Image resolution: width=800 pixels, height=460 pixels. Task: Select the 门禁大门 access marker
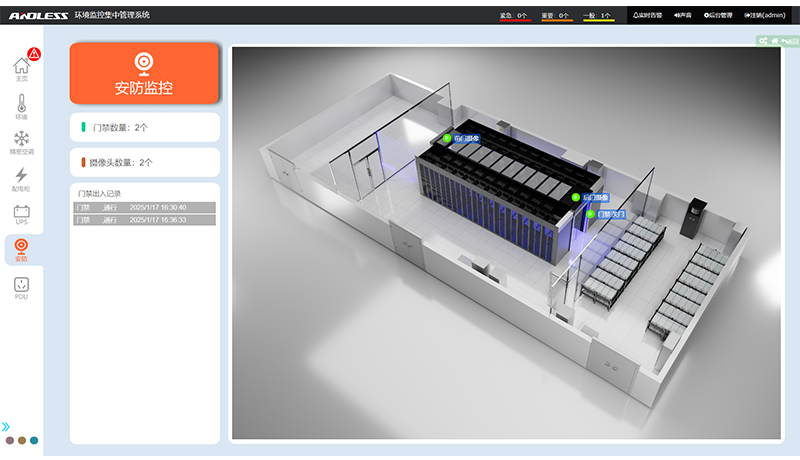[x=590, y=214]
